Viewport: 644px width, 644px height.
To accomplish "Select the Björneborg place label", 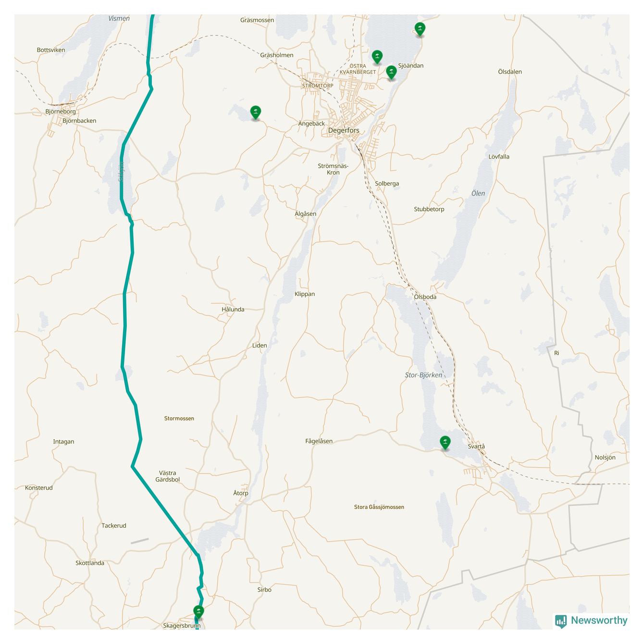I will tap(61, 111).
